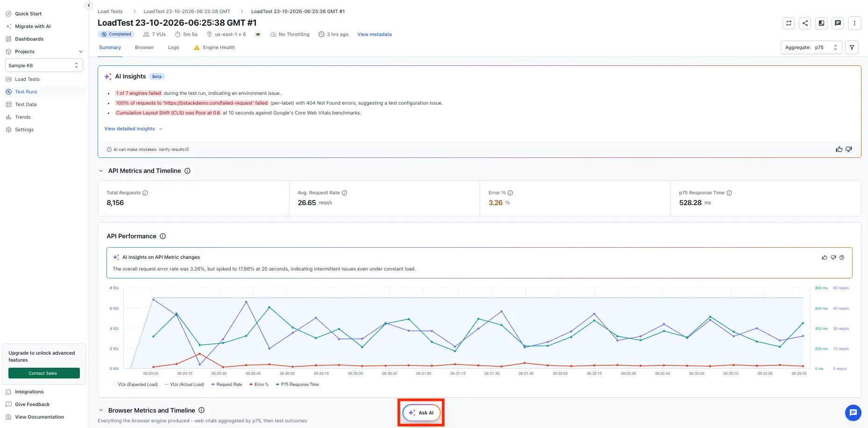The width and height of the screenshot is (868, 428).
Task: Click info icon beside Avg. Request Rate
Action: (345, 193)
